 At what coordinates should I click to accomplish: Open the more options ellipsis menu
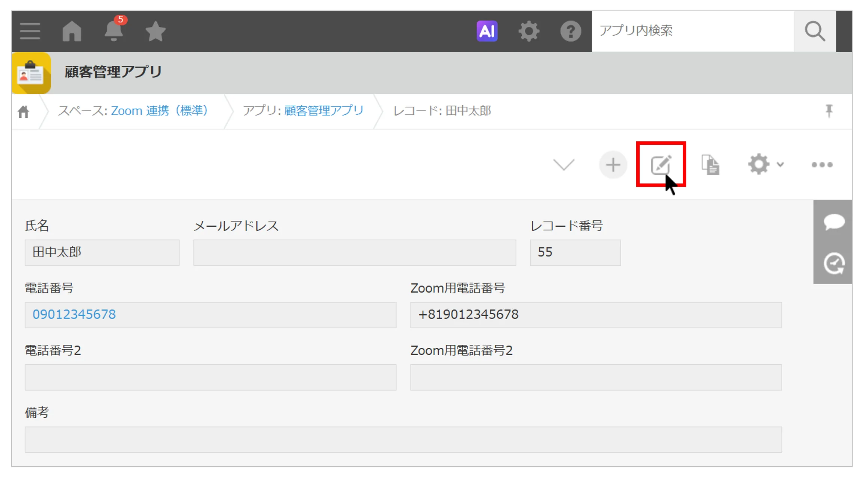[x=822, y=165]
